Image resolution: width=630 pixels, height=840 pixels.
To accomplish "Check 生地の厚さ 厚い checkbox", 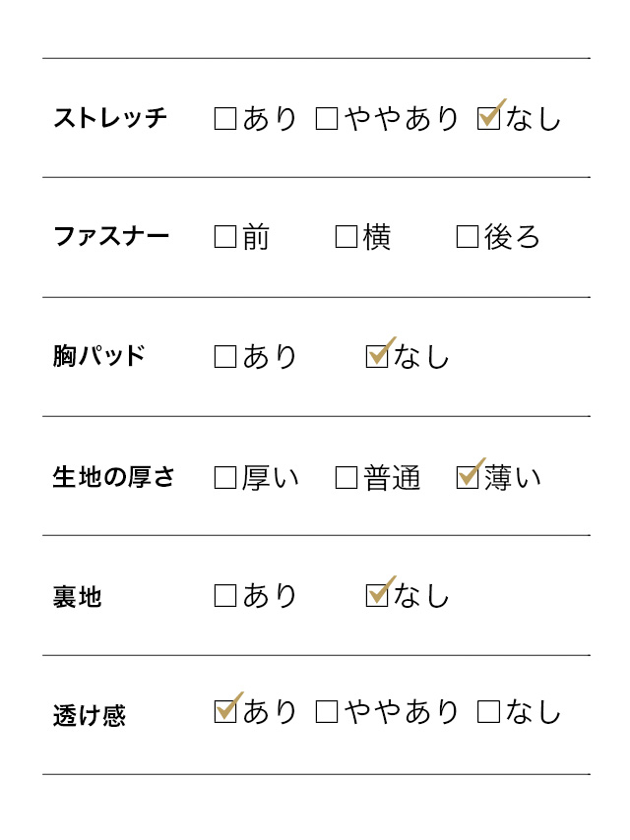I will [x=225, y=478].
